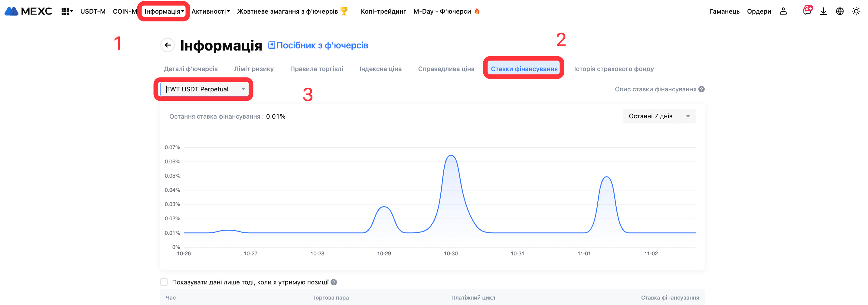Expand the Активності menu
The width and height of the screenshot is (868, 305).
point(210,11)
